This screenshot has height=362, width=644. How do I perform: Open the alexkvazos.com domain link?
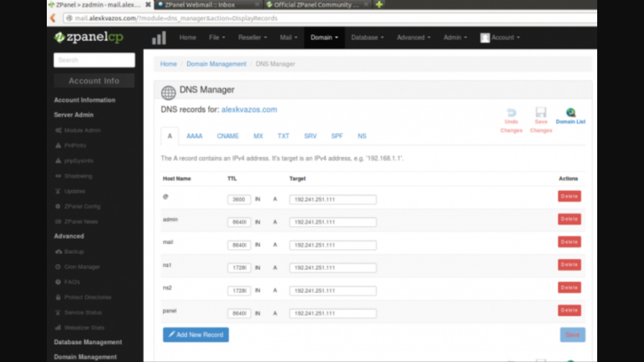(249, 110)
